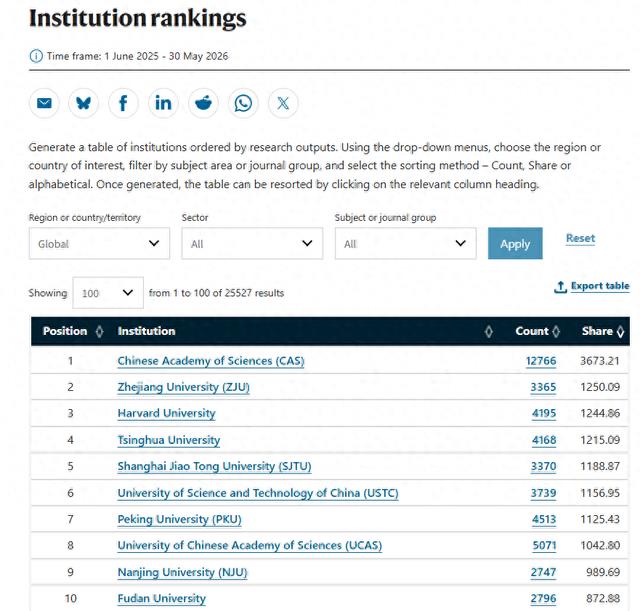Open the Region or country Global dropdown
The height and width of the screenshot is (611, 640).
tap(99, 244)
